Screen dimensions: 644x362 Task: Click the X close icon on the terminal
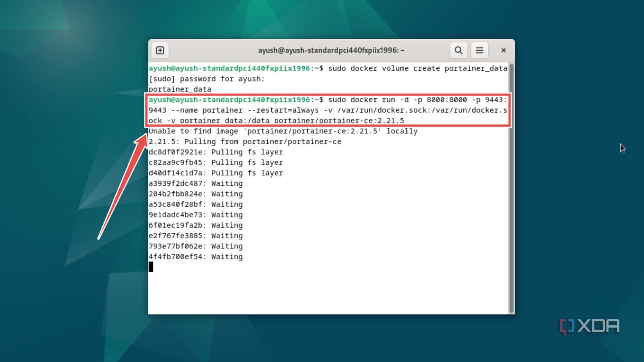[503, 50]
